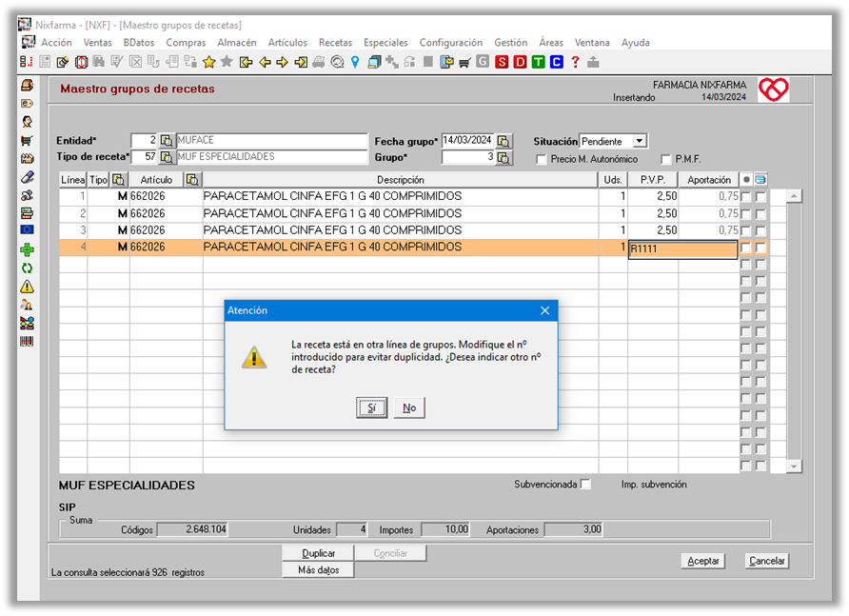
Task: Click the gray G toolbar button
Action: (483, 62)
